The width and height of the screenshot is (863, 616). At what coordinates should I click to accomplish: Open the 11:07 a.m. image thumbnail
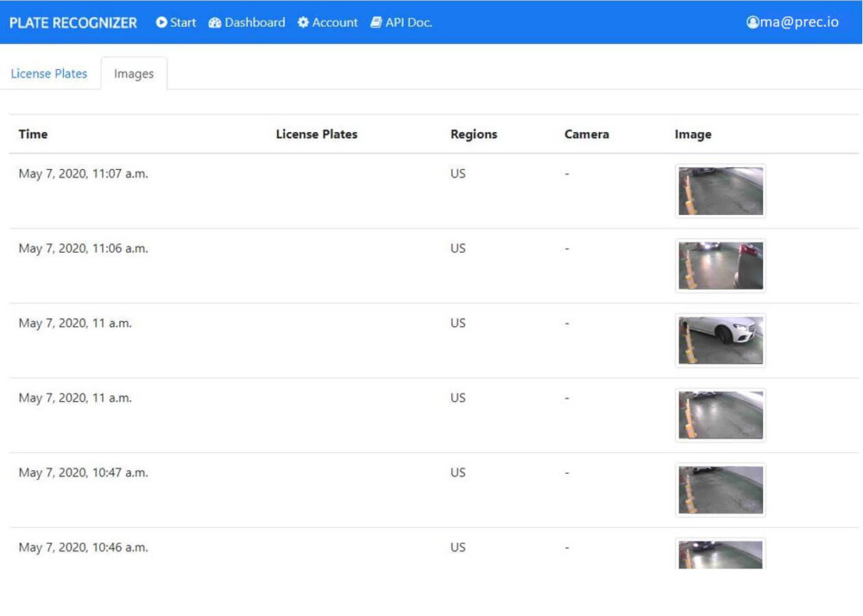pyautogui.click(x=721, y=191)
